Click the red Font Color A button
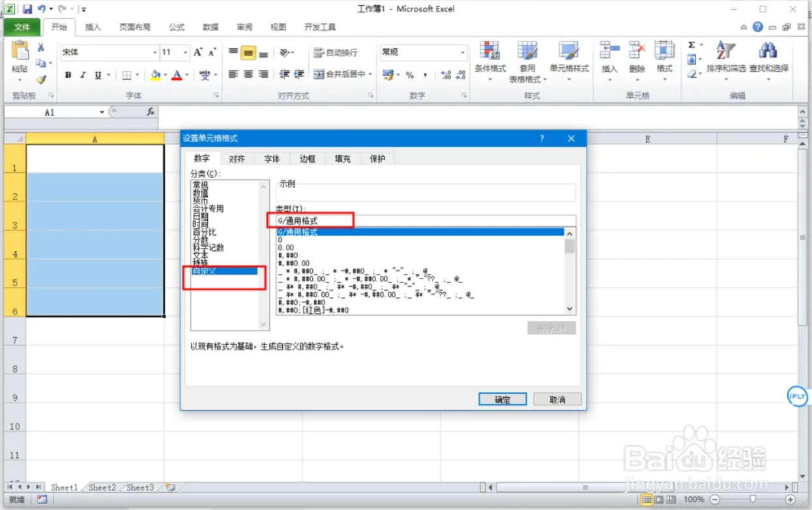The height and width of the screenshot is (510, 812). tap(177, 75)
